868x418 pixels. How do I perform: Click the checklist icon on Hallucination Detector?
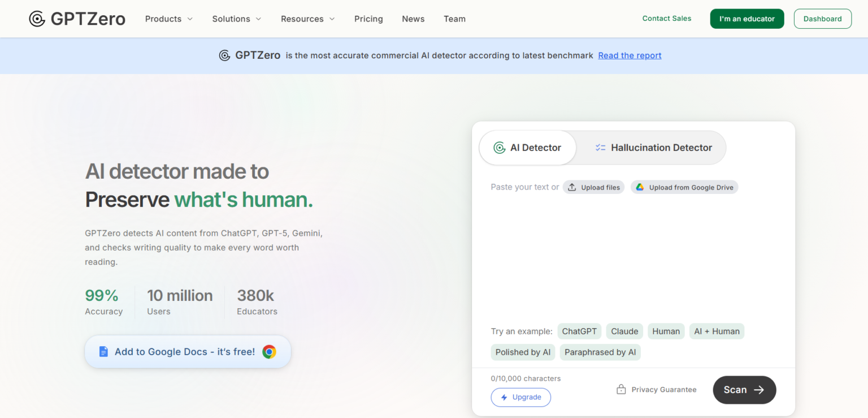[x=600, y=147]
